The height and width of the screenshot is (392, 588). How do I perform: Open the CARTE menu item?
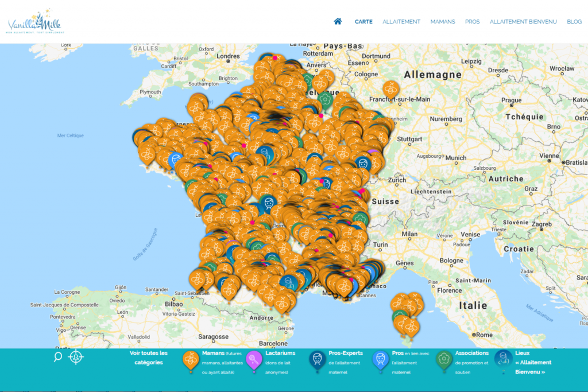click(x=363, y=22)
